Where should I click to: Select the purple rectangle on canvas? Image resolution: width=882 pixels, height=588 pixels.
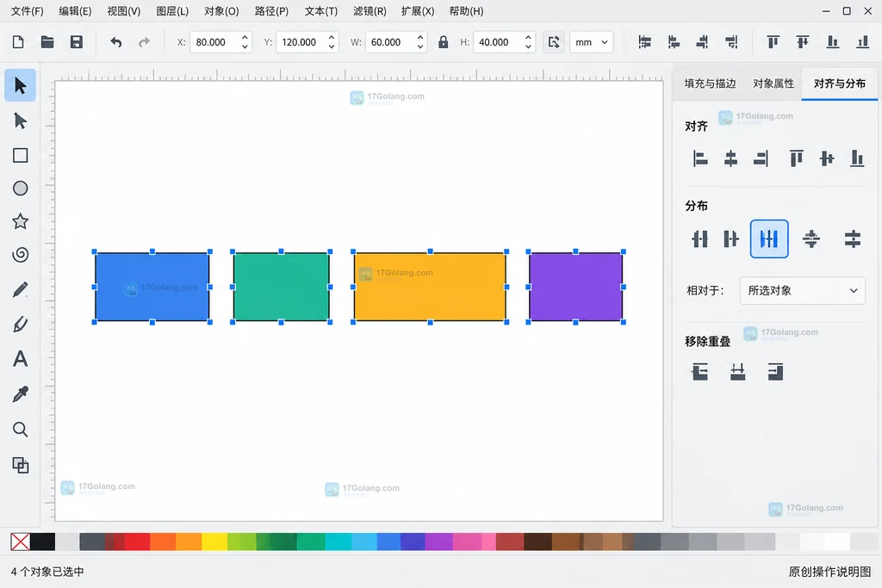(x=575, y=287)
